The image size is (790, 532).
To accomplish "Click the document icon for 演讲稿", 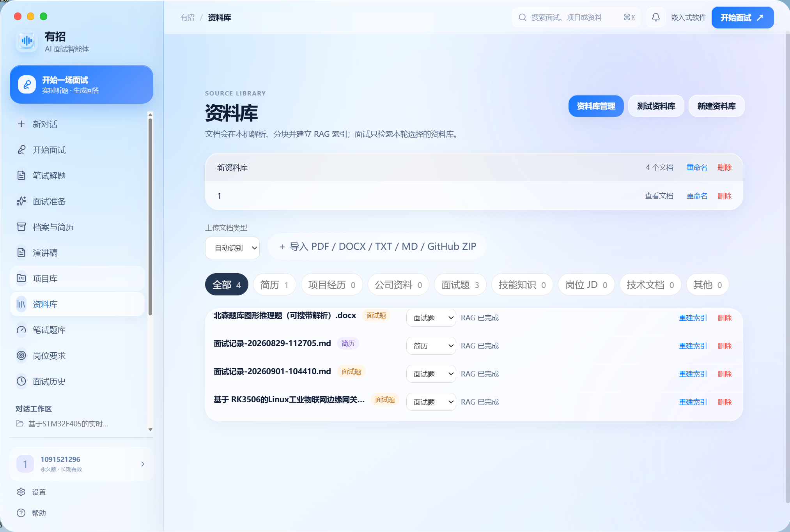I will click(x=21, y=253).
